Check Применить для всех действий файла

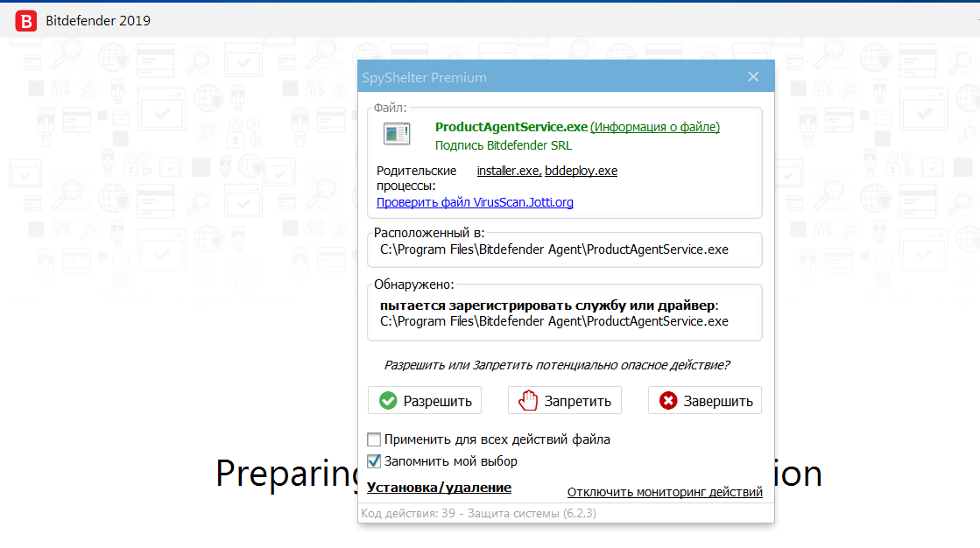(x=374, y=439)
